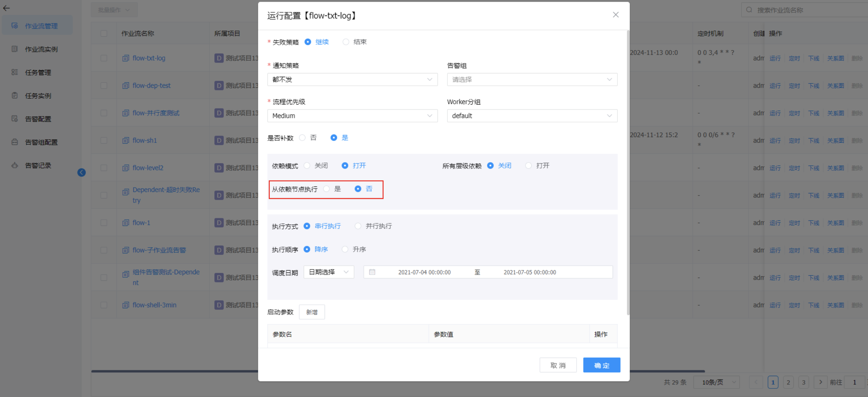Click the dialog's vertical scrollbar
Image resolution: width=868 pixels, height=397 pixels.
coord(628,171)
